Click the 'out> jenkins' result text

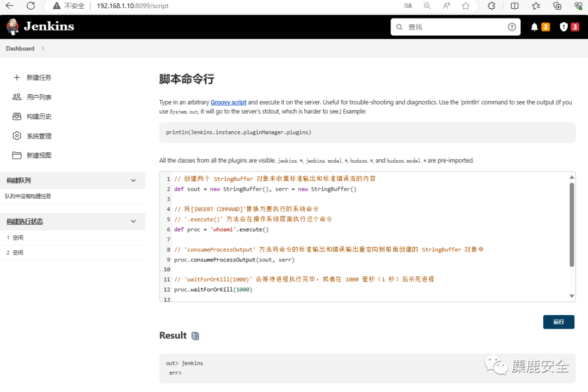[x=185, y=363]
